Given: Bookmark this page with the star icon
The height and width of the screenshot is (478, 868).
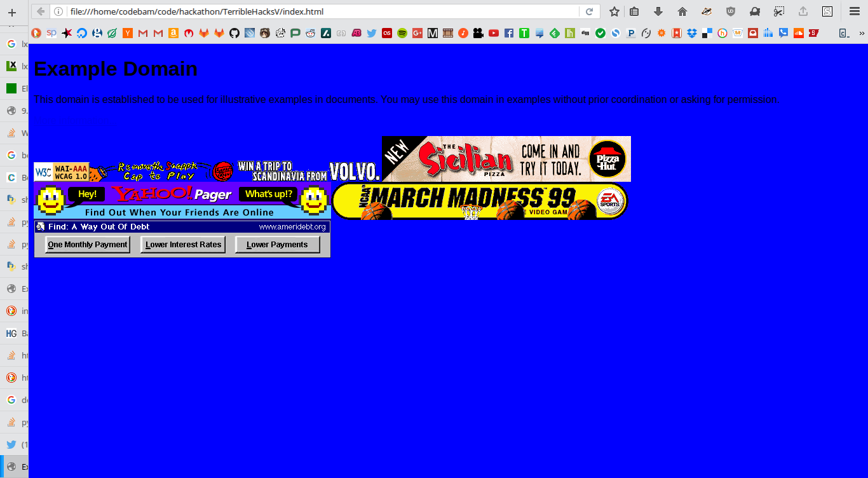Looking at the screenshot, I should pos(614,11).
